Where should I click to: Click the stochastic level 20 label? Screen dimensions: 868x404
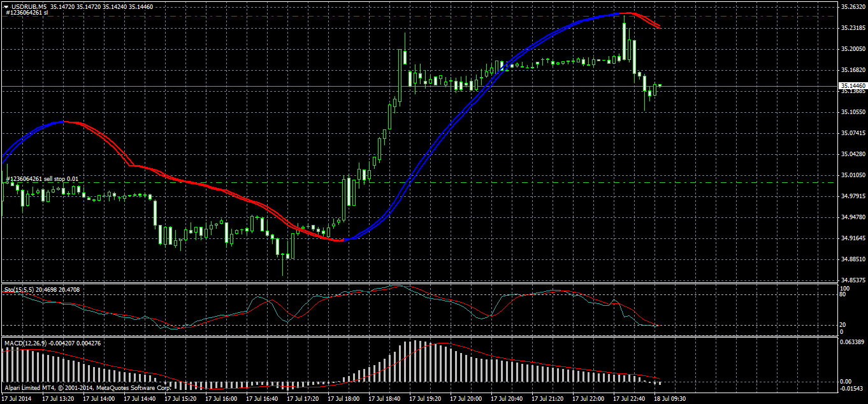844,324
